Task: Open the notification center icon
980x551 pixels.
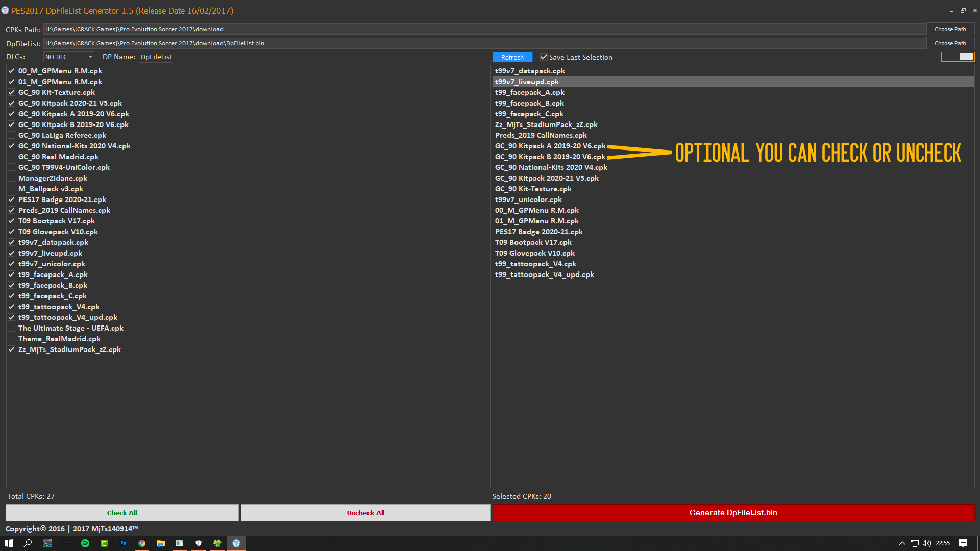Action: 963,543
